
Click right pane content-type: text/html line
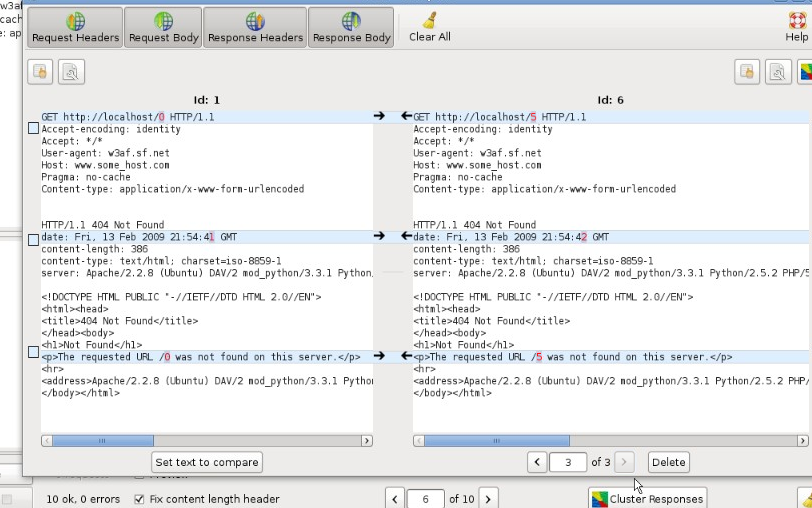(x=533, y=261)
